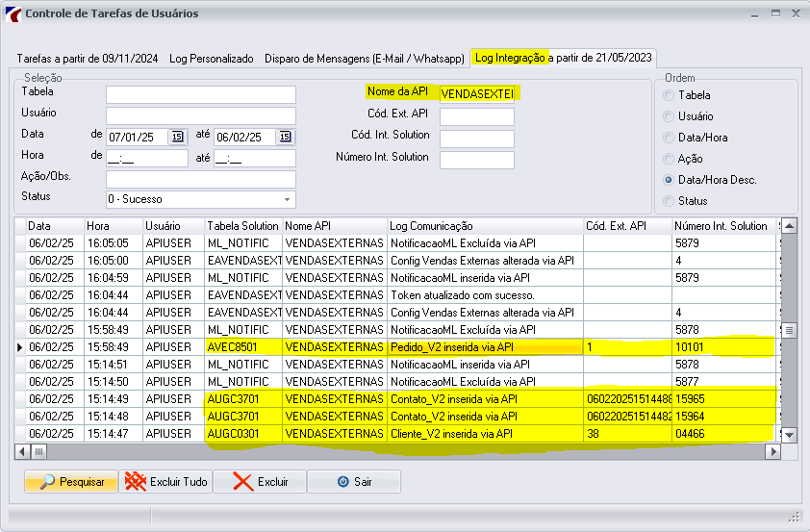Click the Tabela Solution column header
Viewport: 810px width, 532px height.
pyautogui.click(x=243, y=226)
